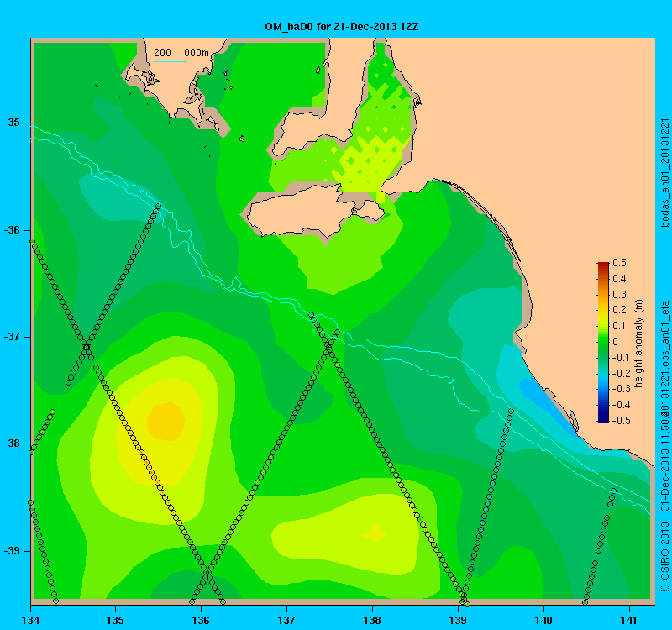This screenshot has height=630, width=672.
Task: Click the longitude label 136
Action: click(x=201, y=620)
